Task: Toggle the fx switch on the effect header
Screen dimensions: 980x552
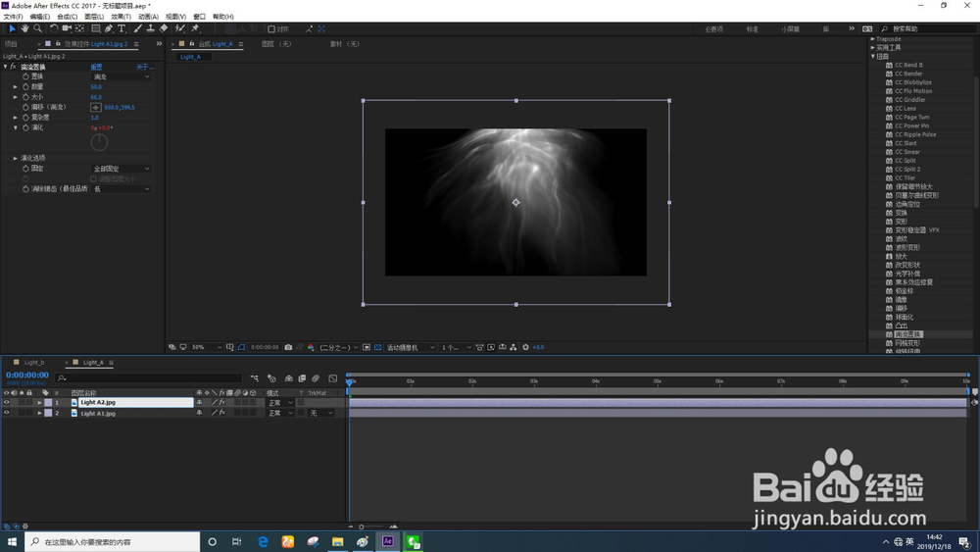Action: 13,67
